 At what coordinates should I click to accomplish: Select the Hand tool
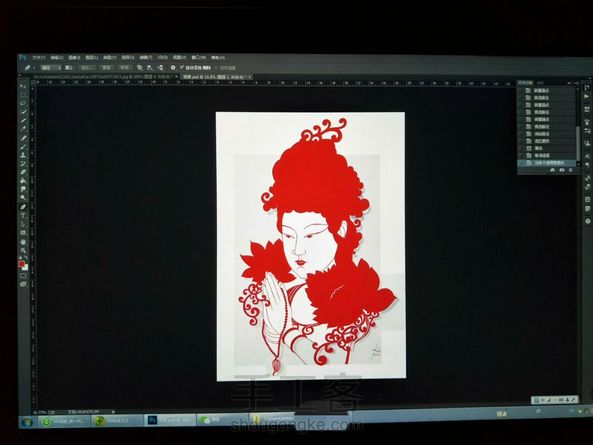23,242
